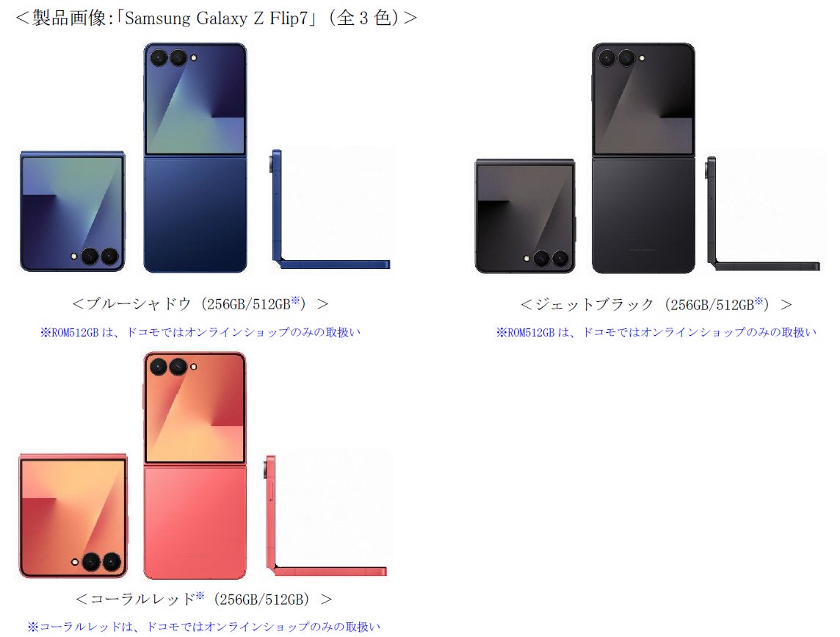
Task: Click the blue ROM512GB note under Jet Black
Action: (x=656, y=332)
